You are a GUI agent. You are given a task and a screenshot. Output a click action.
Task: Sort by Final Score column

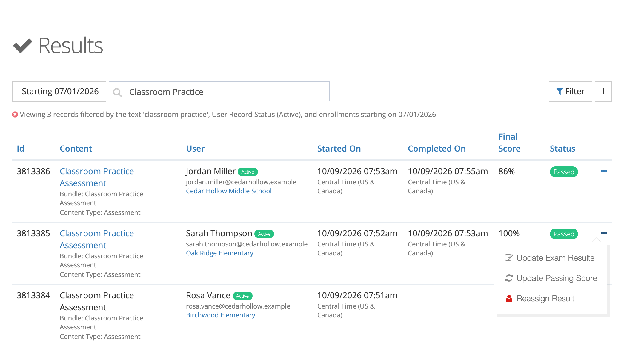pos(509,143)
